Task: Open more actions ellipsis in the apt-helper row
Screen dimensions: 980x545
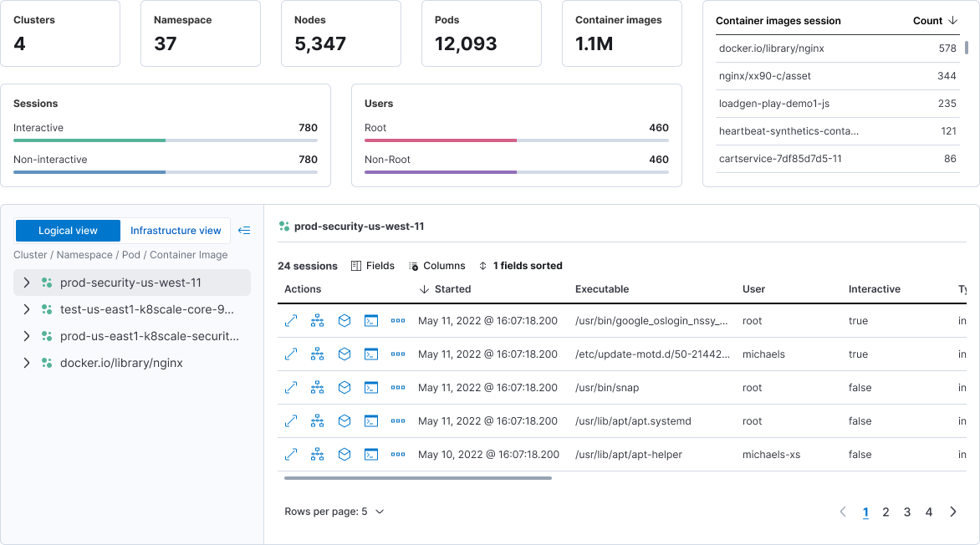Action: [x=398, y=455]
